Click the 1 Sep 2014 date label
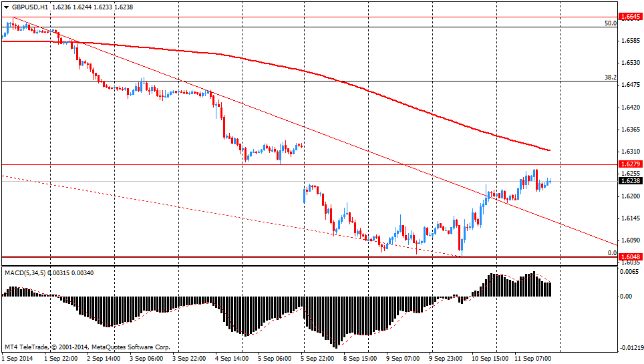The image size is (644, 364). coord(17,359)
